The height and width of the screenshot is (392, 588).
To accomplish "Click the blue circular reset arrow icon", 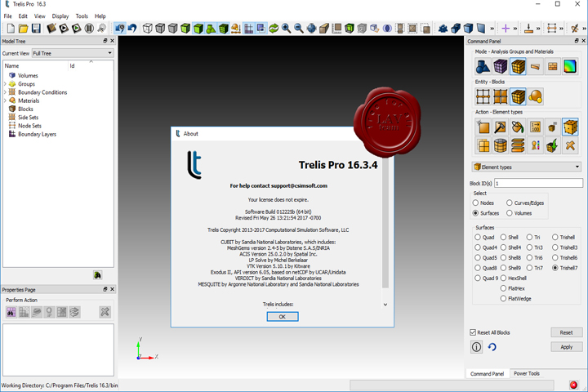I will (x=492, y=347).
